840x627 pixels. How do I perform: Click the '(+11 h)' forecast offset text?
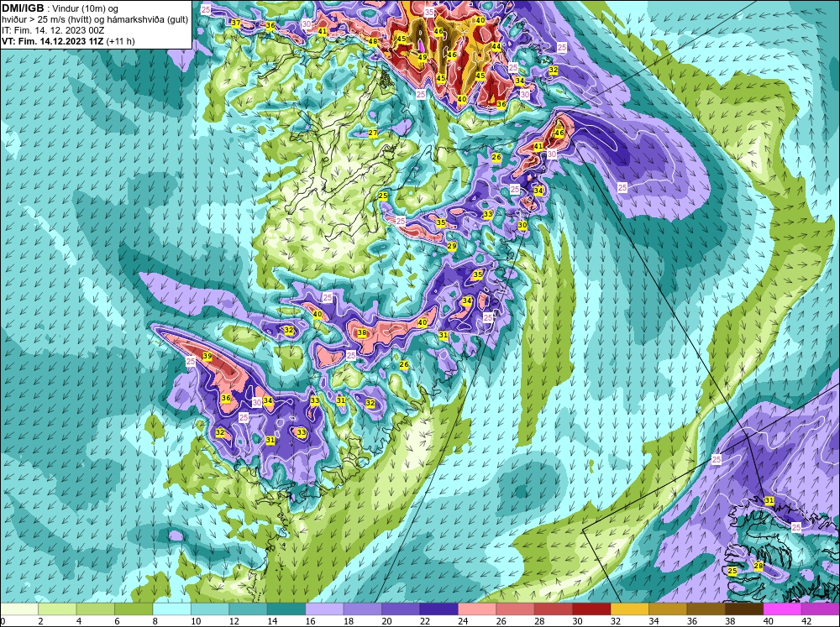(x=120, y=41)
